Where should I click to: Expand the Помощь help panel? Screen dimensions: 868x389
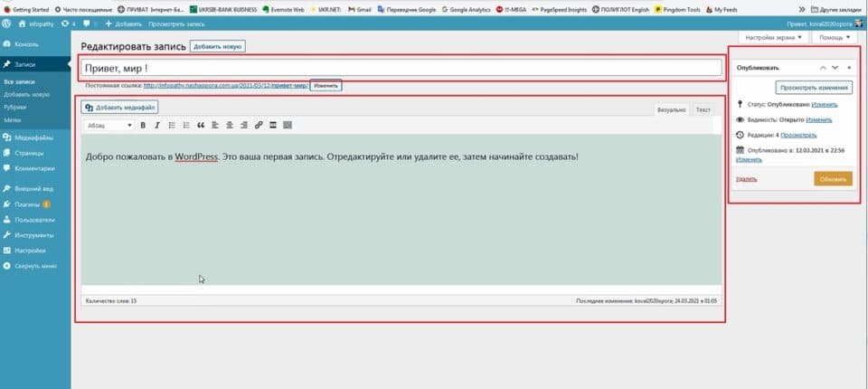click(x=835, y=38)
